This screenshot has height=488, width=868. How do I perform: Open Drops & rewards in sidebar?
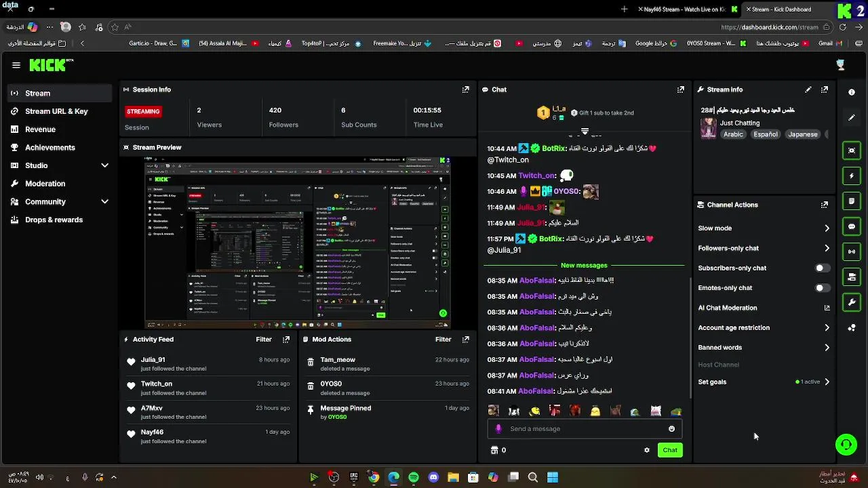pos(60,220)
